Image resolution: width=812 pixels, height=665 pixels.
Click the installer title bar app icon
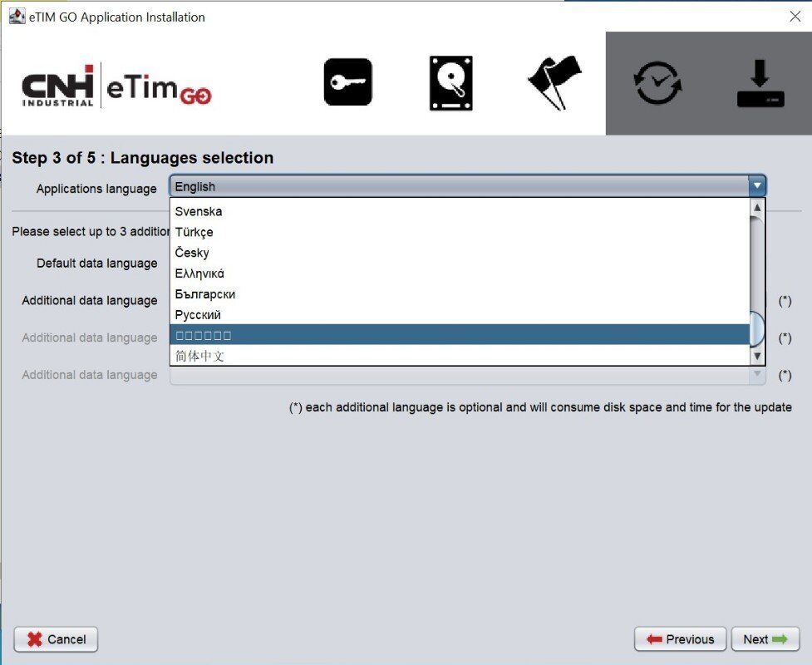[x=17, y=16]
